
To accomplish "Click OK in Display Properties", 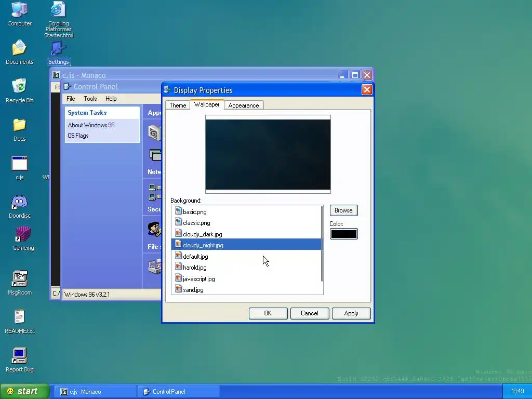I will click(268, 313).
